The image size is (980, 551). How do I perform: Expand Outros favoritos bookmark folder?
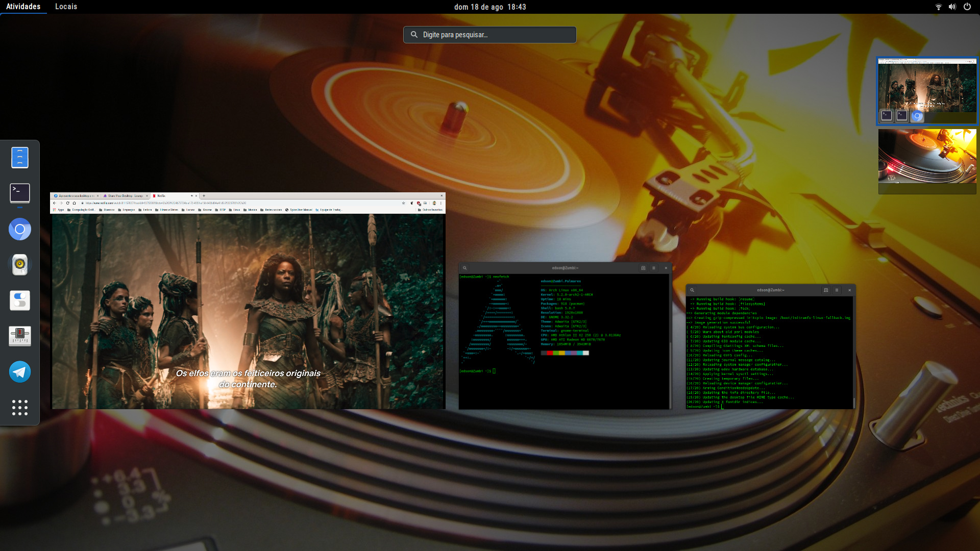click(x=430, y=210)
